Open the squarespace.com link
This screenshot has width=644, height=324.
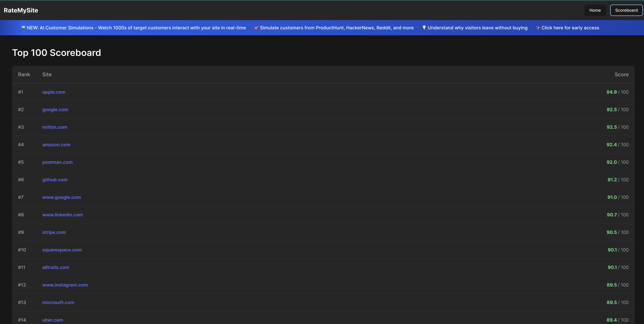click(62, 250)
